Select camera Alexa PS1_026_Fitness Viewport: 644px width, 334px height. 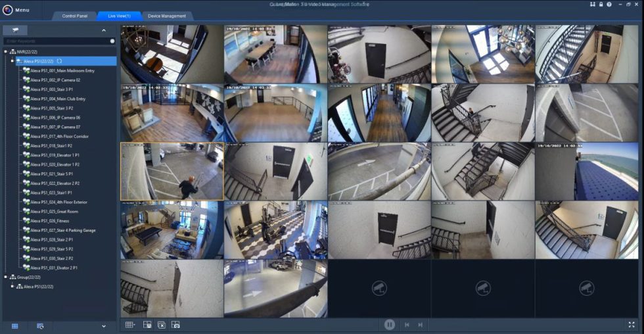(x=50, y=221)
